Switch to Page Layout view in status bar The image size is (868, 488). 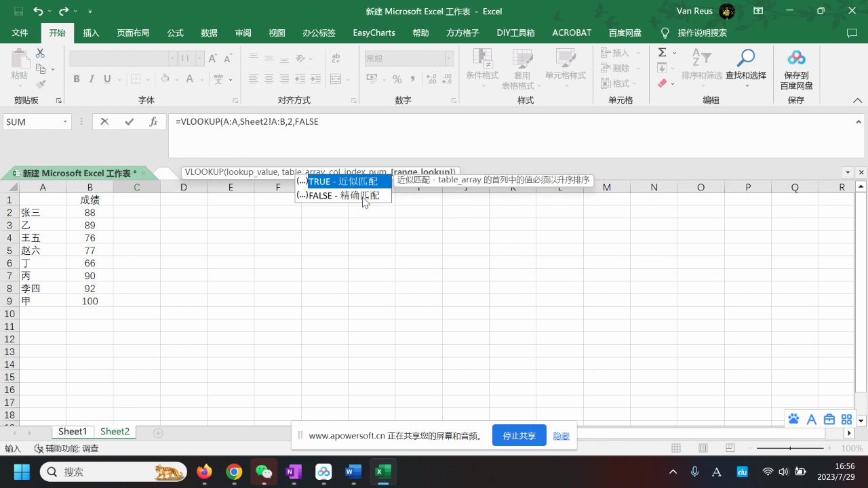point(703,448)
